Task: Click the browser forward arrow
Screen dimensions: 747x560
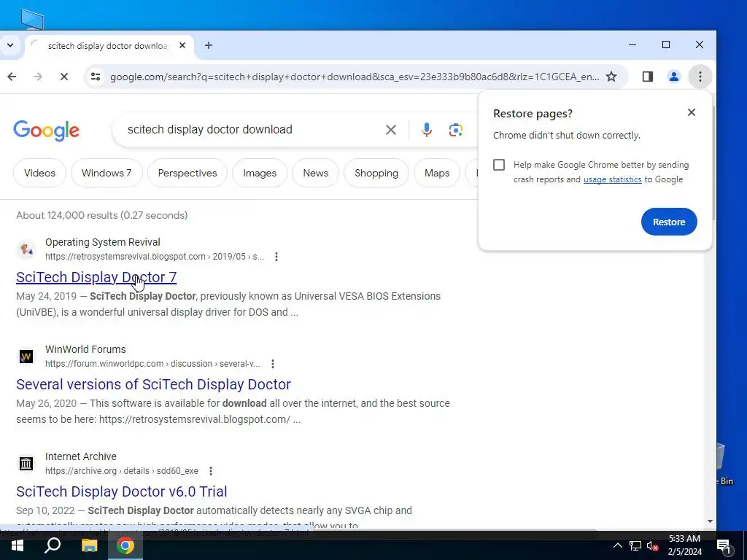Action: 38,77
